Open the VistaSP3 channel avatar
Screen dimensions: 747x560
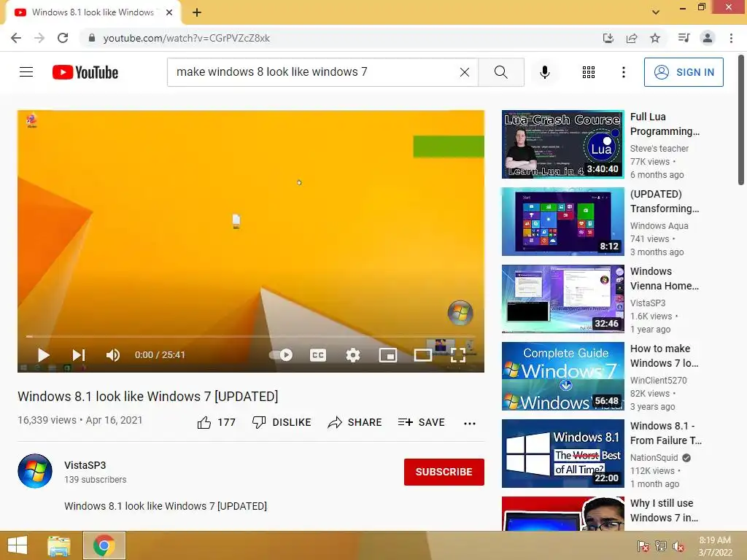[x=35, y=471]
